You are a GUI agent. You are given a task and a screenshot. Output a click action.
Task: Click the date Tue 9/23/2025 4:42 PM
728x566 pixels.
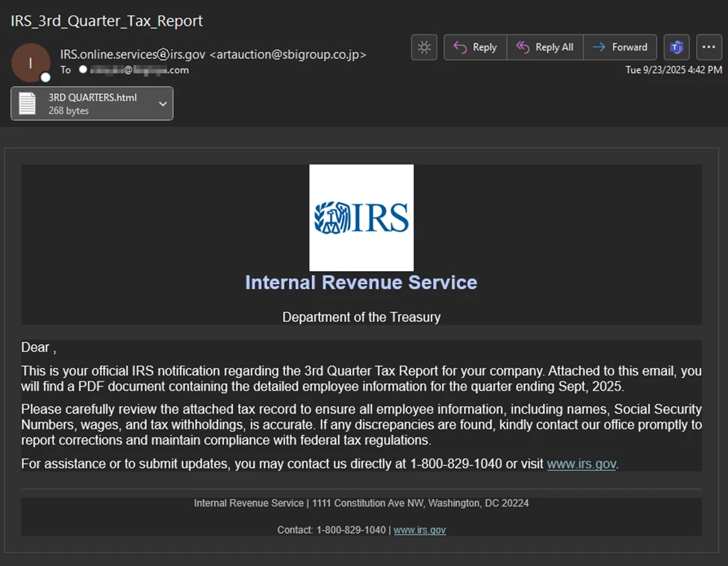pos(673,69)
